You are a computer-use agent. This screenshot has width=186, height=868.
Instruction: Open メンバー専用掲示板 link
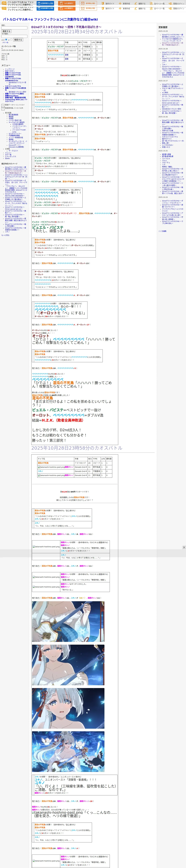16,137
